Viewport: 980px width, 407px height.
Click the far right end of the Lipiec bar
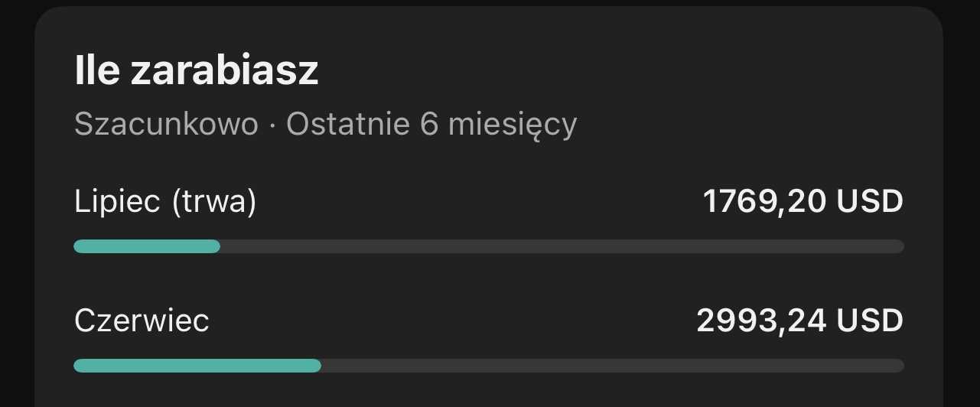[900, 246]
